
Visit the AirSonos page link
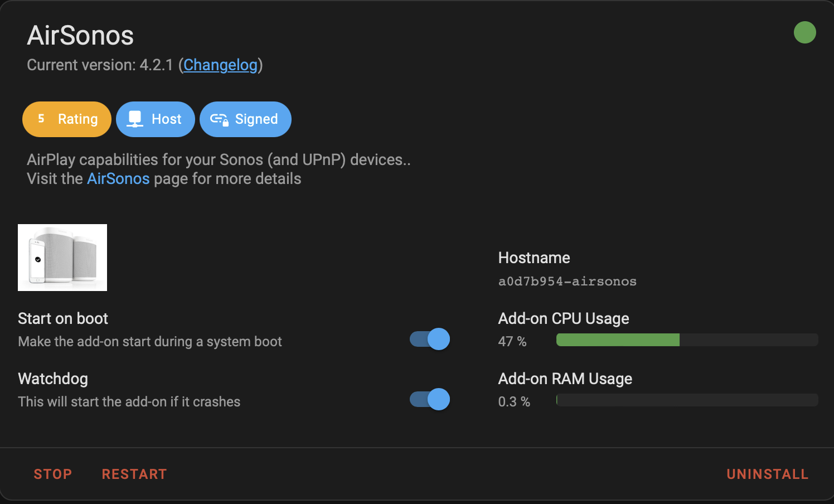click(x=118, y=179)
